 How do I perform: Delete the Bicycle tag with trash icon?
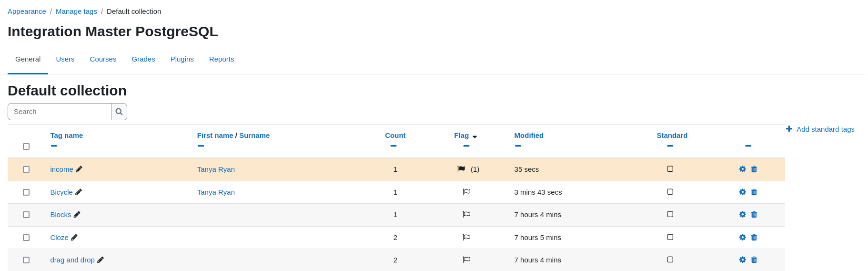(x=754, y=192)
